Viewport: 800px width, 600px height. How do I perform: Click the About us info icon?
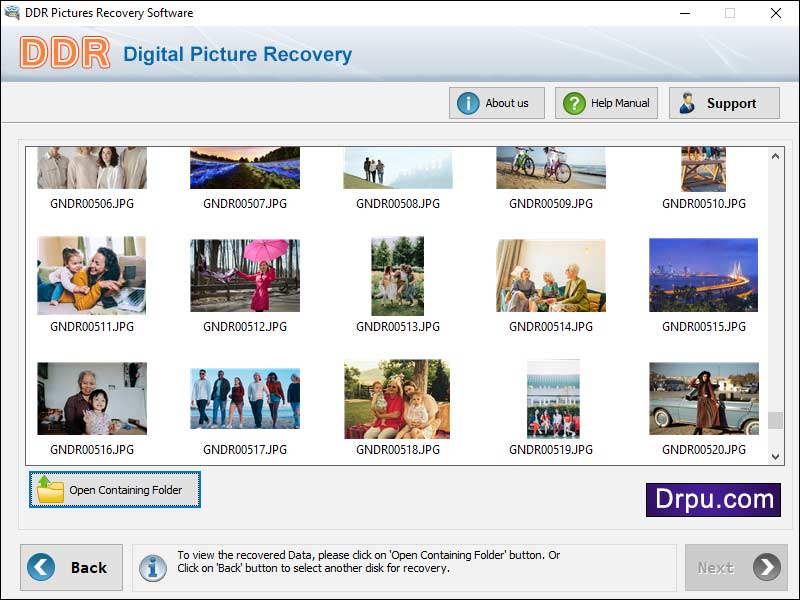pos(467,102)
